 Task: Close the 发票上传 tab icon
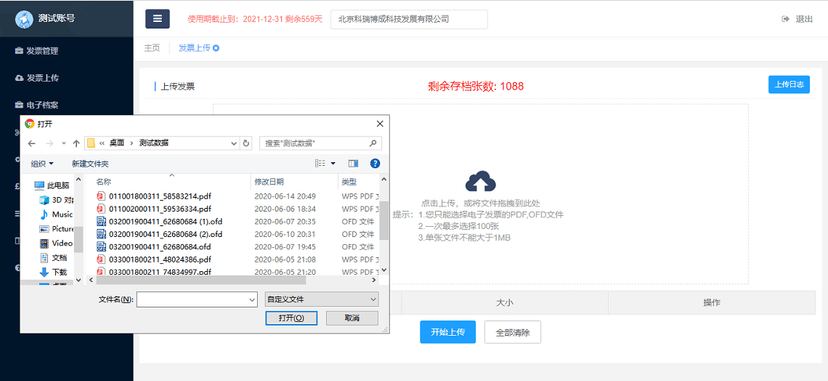click(216, 48)
